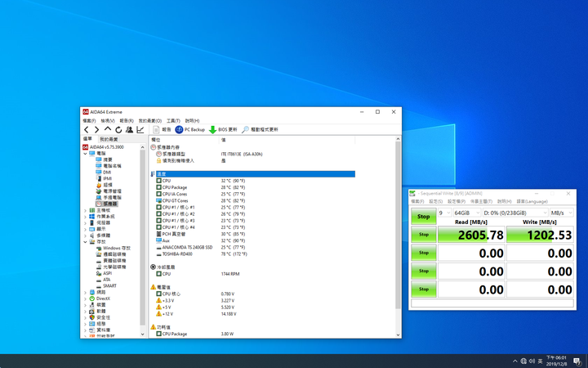Click Stop beside the 2605.78 result
588x368 pixels.
(424, 235)
